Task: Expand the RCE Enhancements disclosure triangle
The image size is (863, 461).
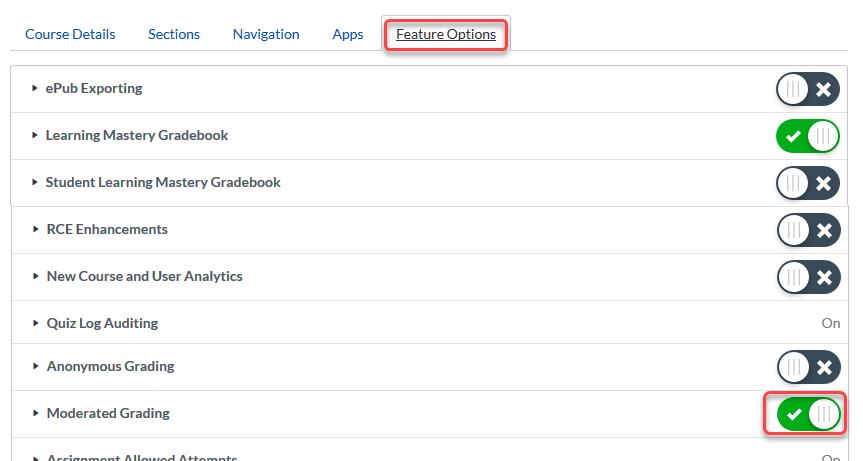Action: pos(36,229)
